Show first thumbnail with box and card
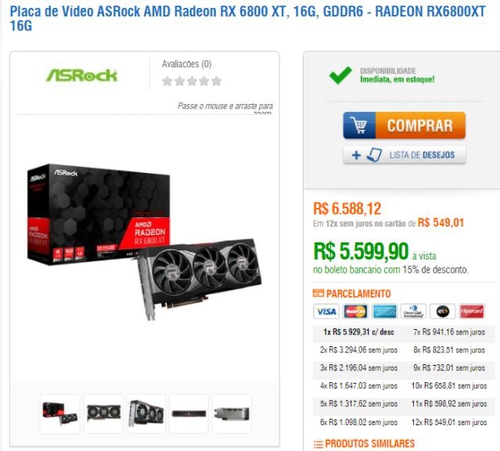 pos(60,414)
